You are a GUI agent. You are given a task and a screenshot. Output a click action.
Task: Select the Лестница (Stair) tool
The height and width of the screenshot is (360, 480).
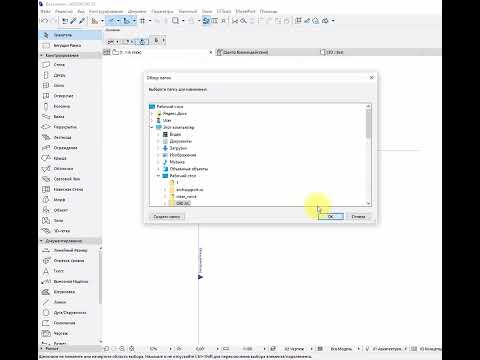(70, 137)
